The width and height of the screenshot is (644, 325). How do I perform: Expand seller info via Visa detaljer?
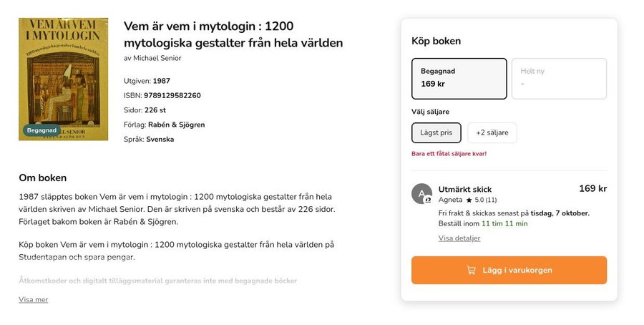[459, 238]
